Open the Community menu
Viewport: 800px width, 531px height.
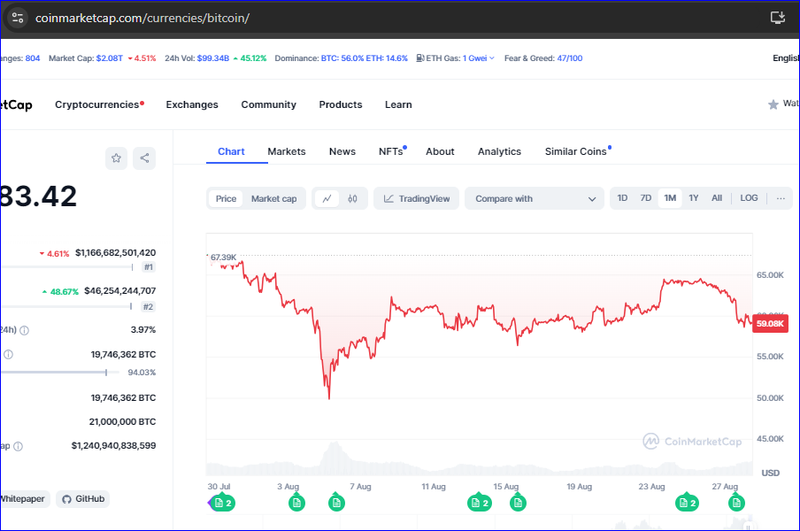268,105
